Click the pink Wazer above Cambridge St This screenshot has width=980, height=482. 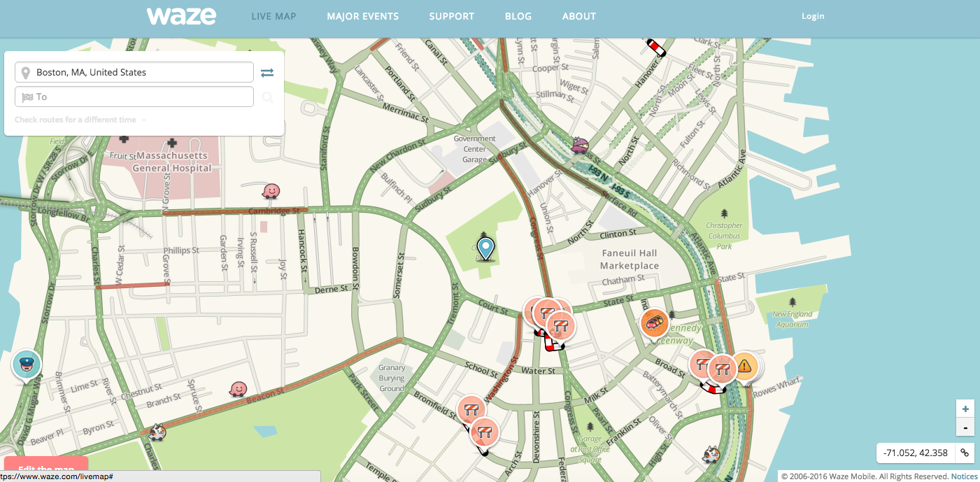tap(271, 190)
